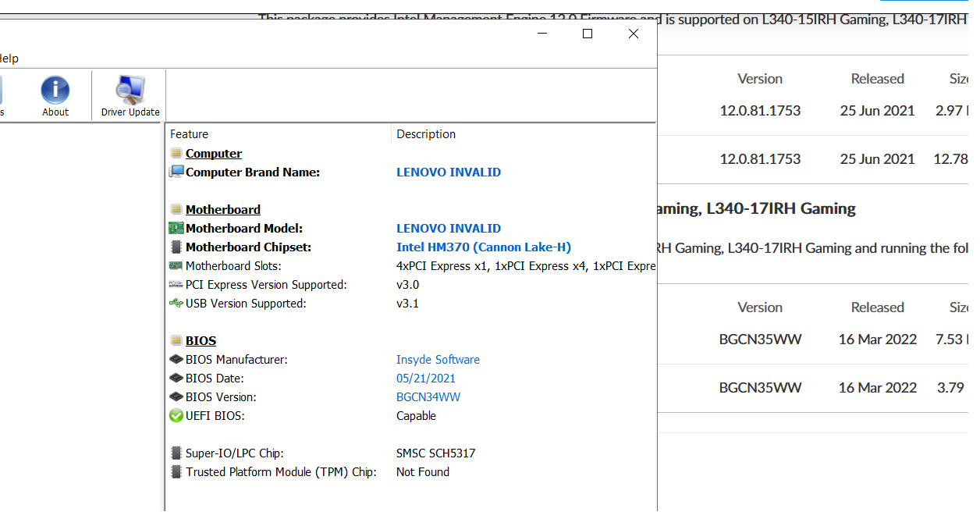The height and width of the screenshot is (519, 980).
Task: Click the USB Version green icon
Action: 176,303
